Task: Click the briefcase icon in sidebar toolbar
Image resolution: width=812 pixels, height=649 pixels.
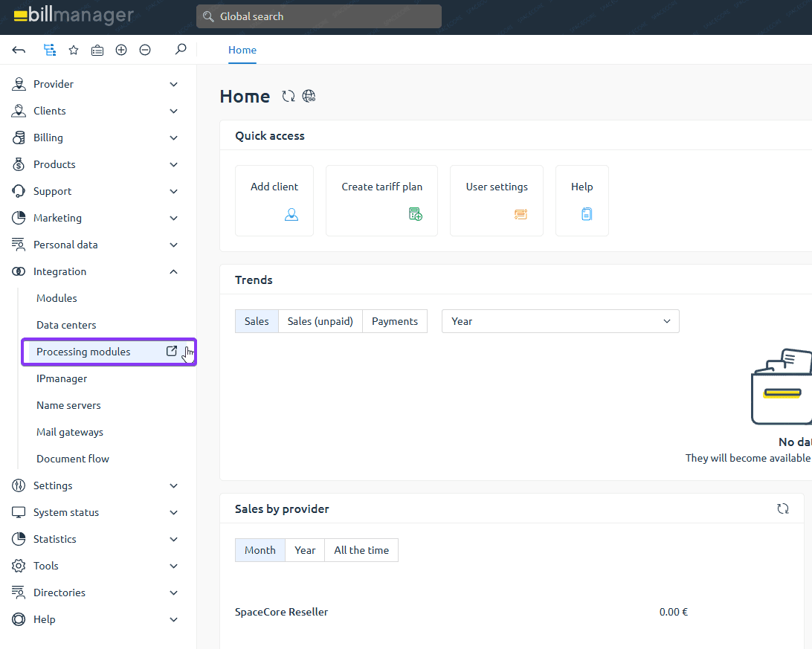Action: [97, 50]
